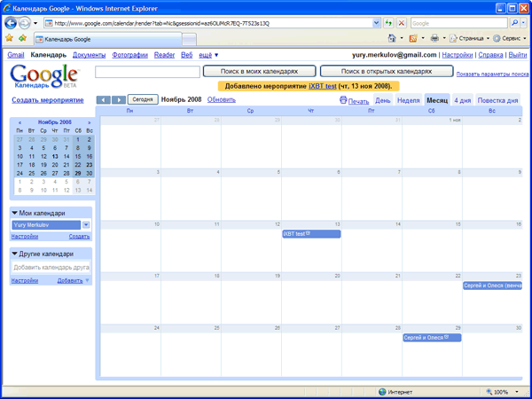The height and width of the screenshot is (399, 532).
Task: Open the Фотографии link
Action: point(130,55)
